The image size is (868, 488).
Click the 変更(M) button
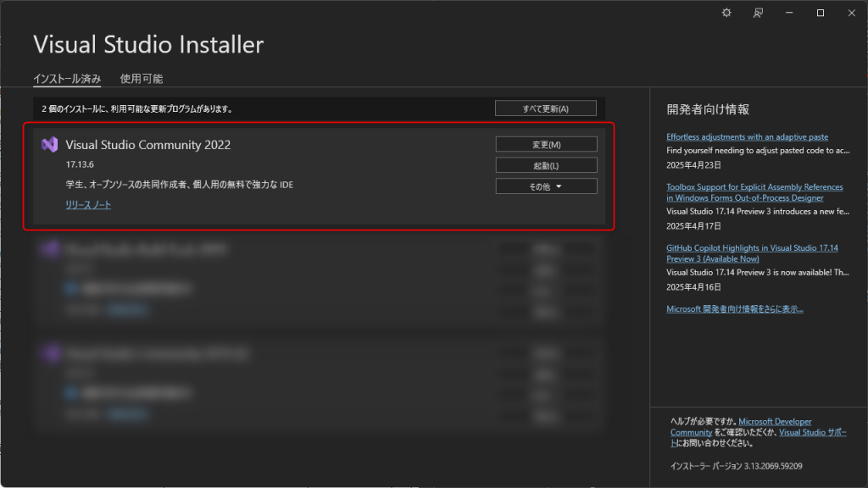click(x=546, y=145)
